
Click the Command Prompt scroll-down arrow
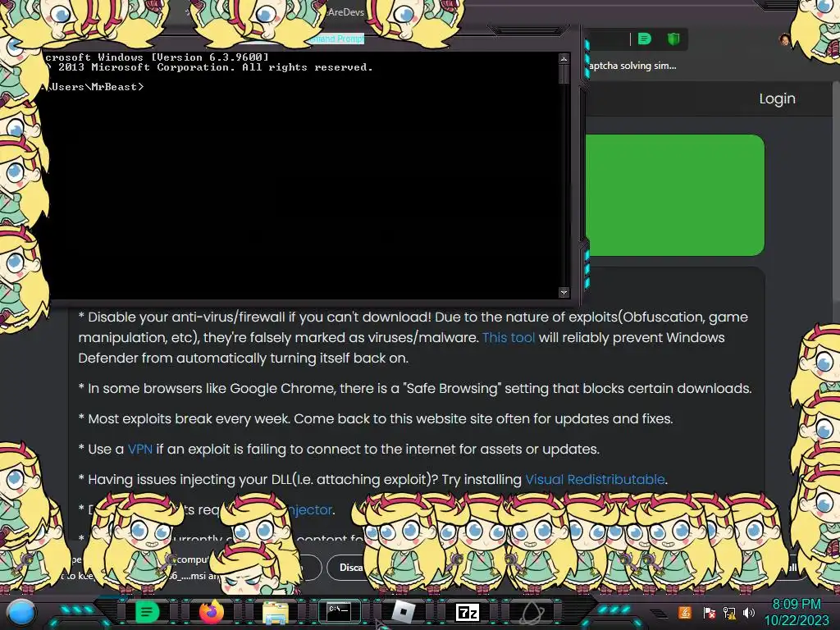point(564,292)
